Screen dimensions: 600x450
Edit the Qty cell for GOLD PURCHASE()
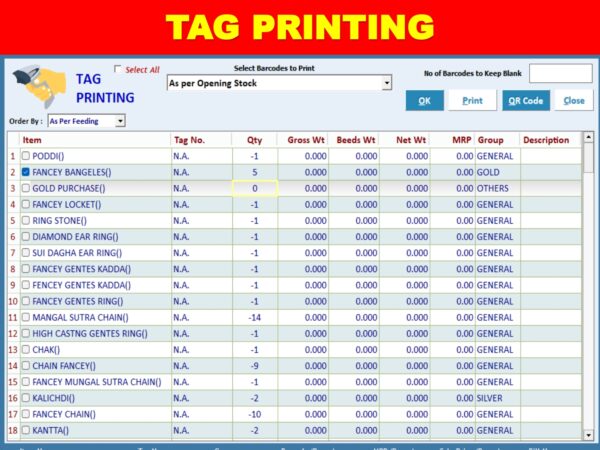255,188
